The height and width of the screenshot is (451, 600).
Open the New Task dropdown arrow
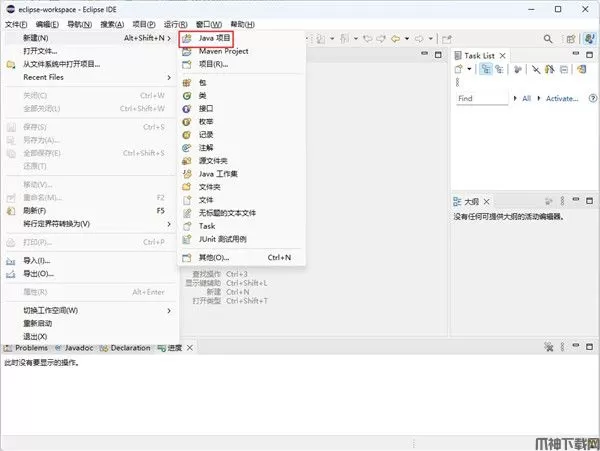tap(469, 69)
